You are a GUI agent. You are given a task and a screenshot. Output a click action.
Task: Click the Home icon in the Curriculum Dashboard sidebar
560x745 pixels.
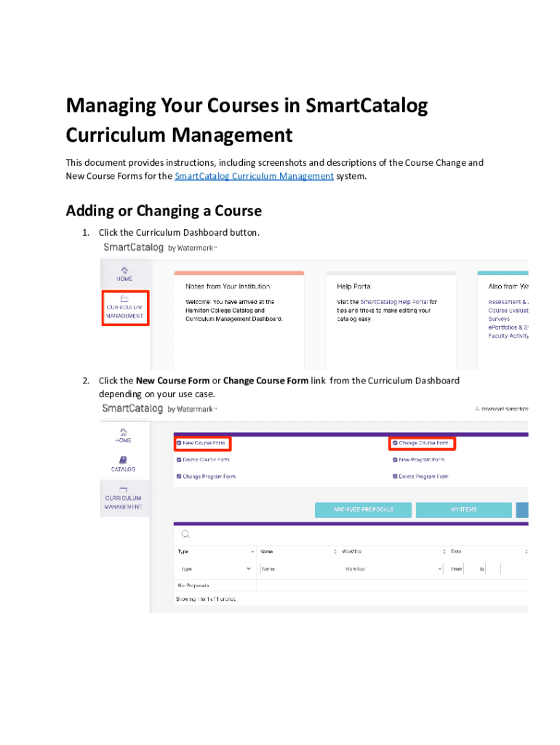pyautogui.click(x=124, y=431)
